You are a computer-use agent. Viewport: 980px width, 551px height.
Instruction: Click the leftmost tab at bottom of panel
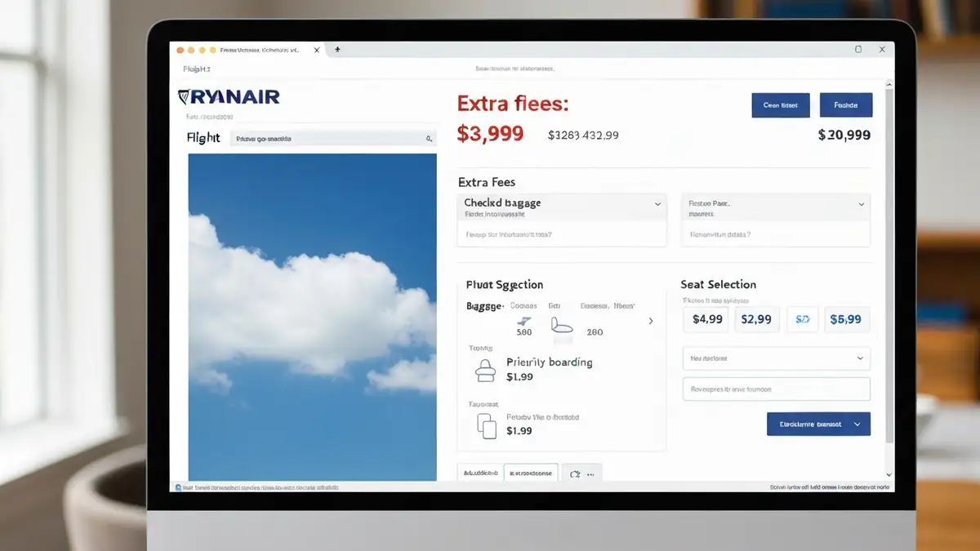[x=479, y=473]
